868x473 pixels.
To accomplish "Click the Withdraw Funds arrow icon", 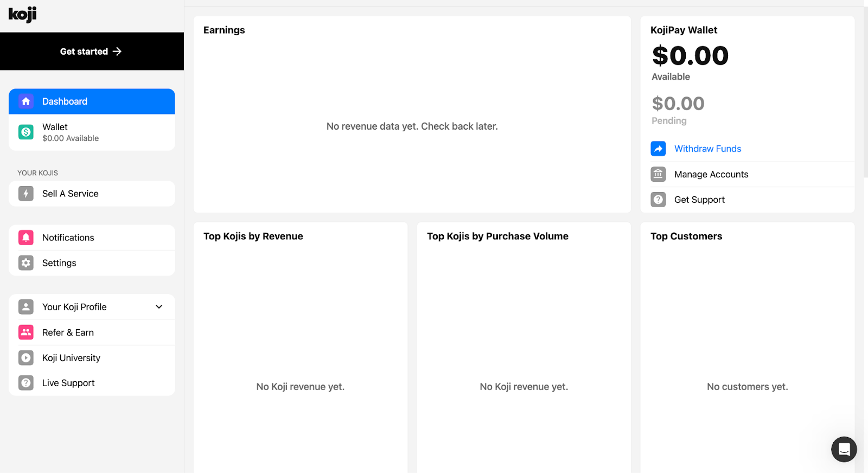I will [x=658, y=149].
